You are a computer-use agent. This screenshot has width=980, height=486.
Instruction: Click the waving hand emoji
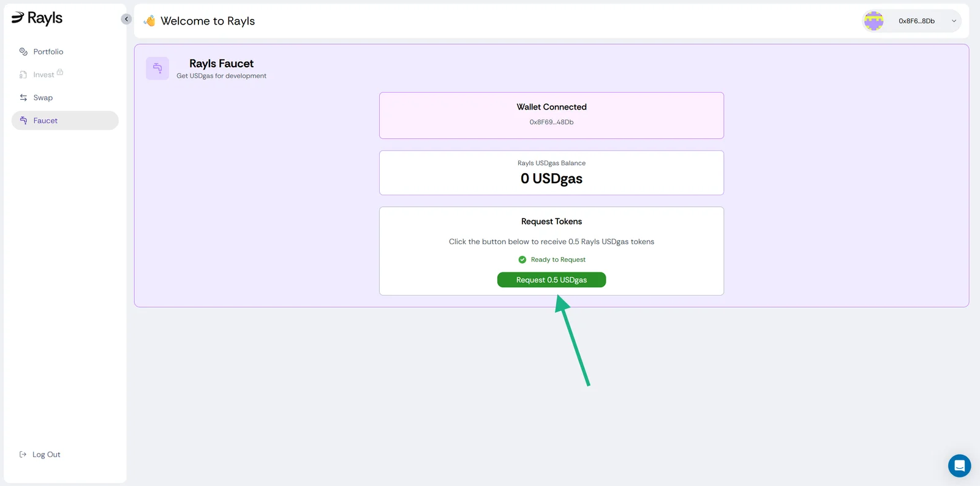pyautogui.click(x=149, y=21)
